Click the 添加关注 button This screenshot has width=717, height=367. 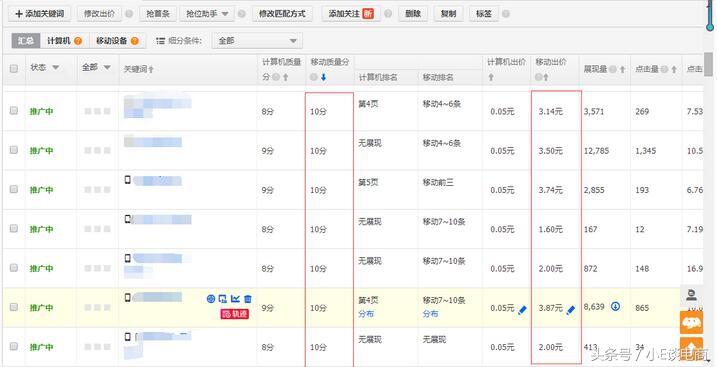(x=351, y=14)
